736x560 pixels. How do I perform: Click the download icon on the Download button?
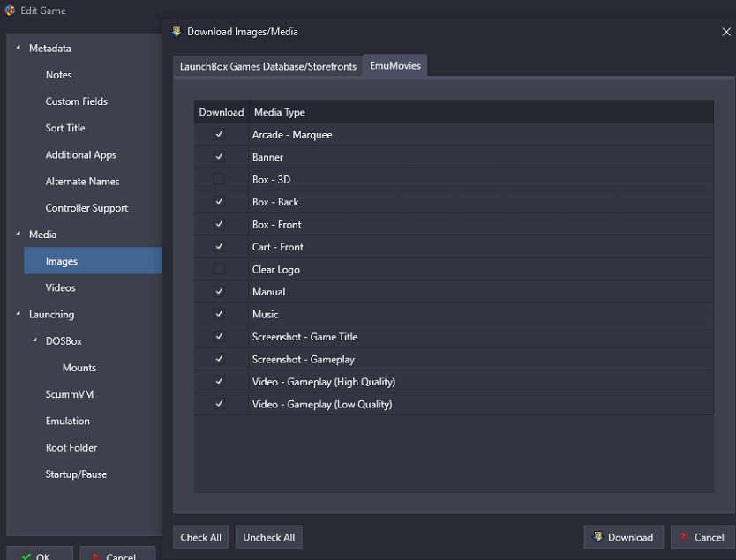pos(597,536)
